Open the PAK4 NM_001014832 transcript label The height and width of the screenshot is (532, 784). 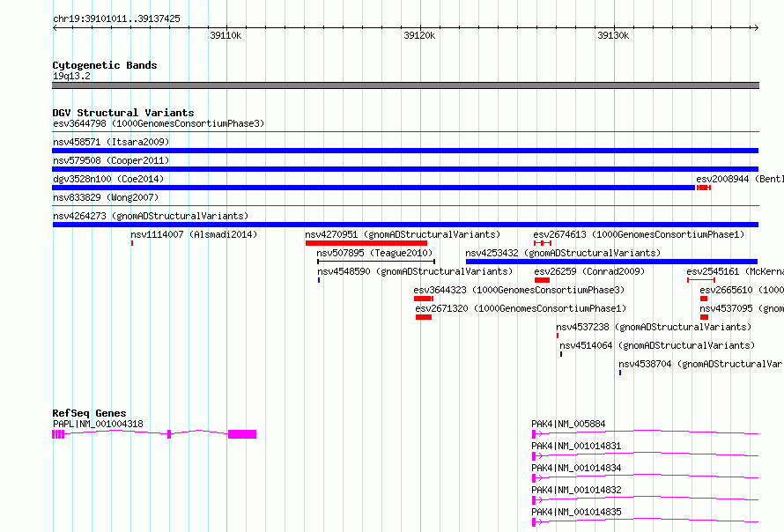coord(576,490)
